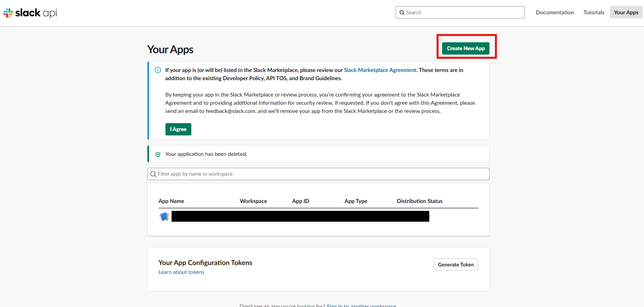Click Sign in to another workspace link
The height and width of the screenshot is (307, 644).
361,305
